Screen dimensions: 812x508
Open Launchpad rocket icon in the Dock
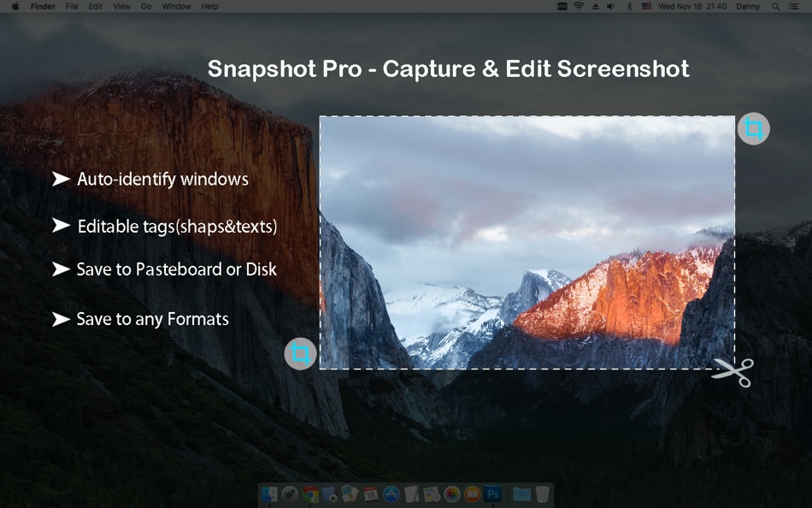[290, 494]
